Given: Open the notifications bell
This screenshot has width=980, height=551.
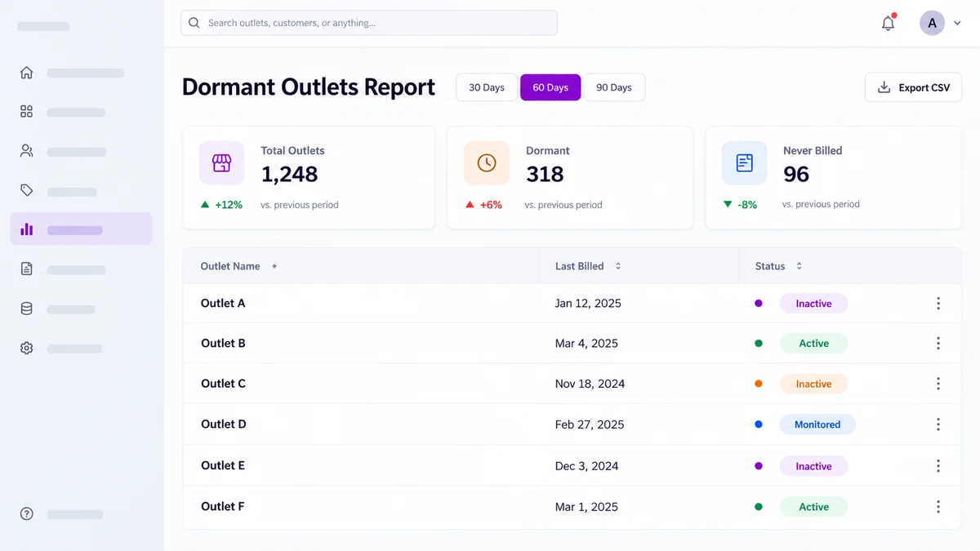Looking at the screenshot, I should pos(889,23).
